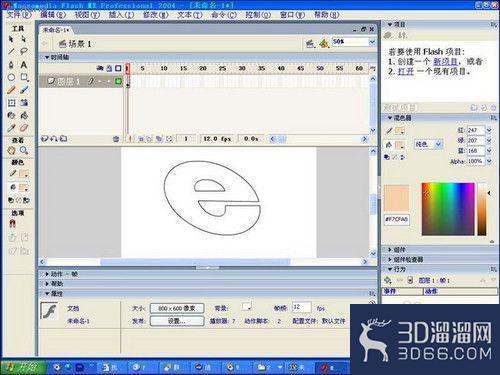Click the insert layer folder icon
The width and height of the screenshot is (500, 375).
(63, 139)
